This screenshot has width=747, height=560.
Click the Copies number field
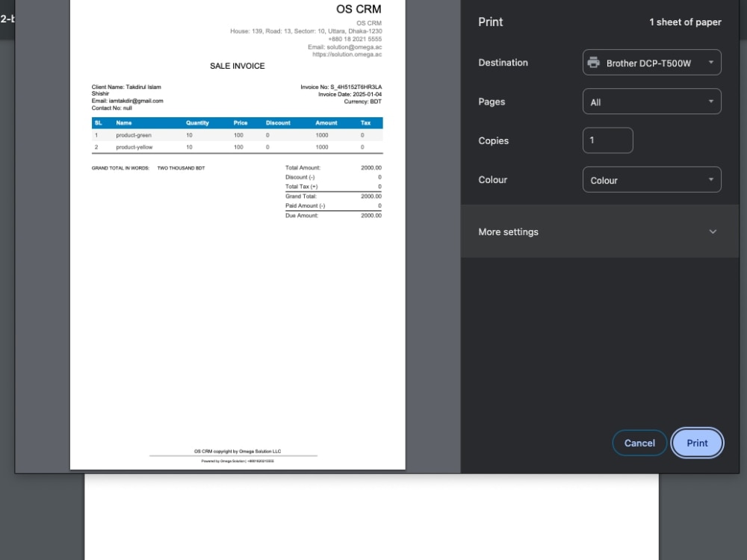click(x=608, y=140)
